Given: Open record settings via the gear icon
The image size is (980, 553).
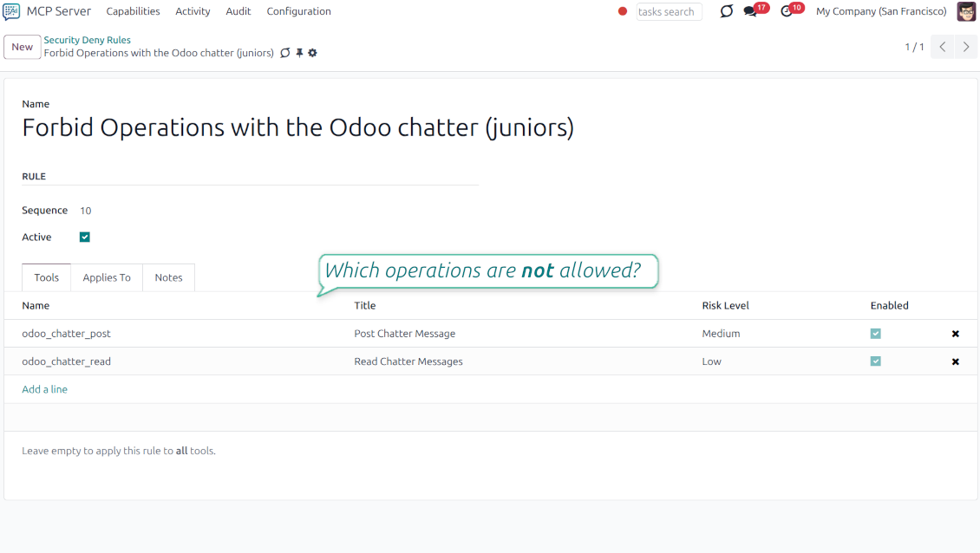Looking at the screenshot, I should [x=312, y=53].
